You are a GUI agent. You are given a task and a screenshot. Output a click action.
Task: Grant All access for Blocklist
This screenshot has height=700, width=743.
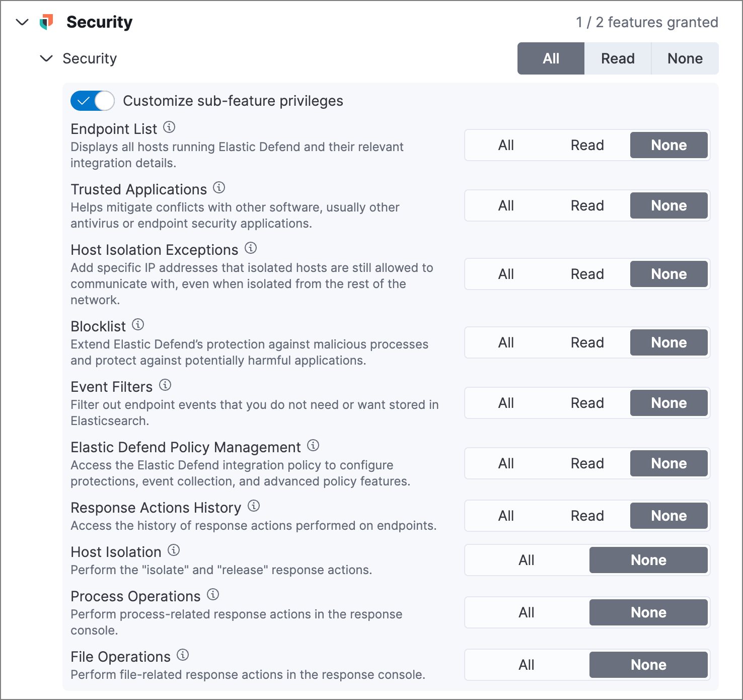(x=506, y=342)
